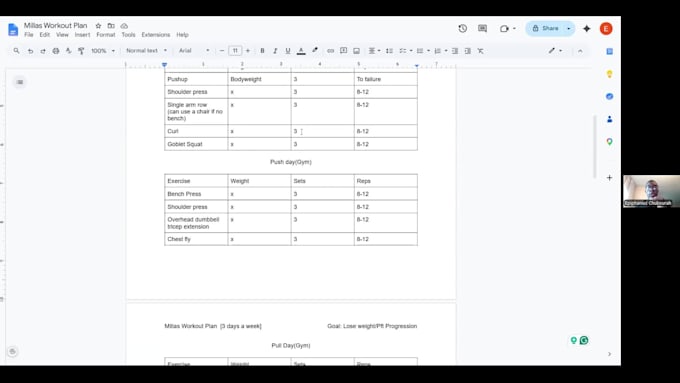Star the Millas Workout Plan document
680x383 pixels.
click(x=98, y=26)
